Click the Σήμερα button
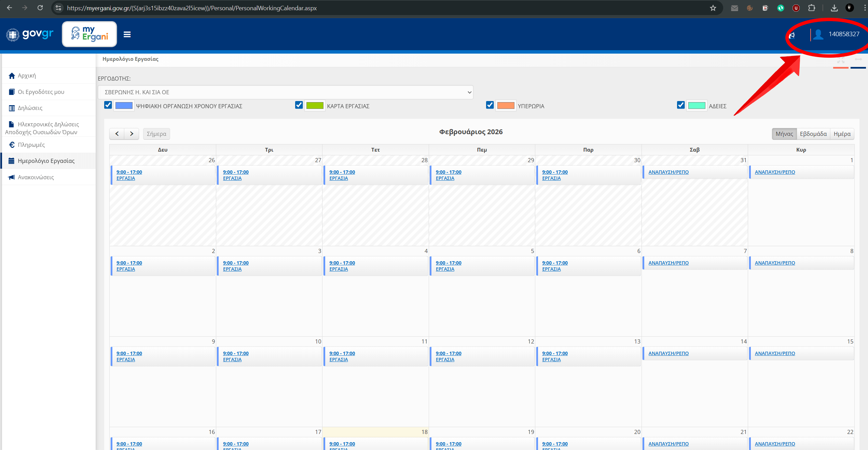 [156, 134]
